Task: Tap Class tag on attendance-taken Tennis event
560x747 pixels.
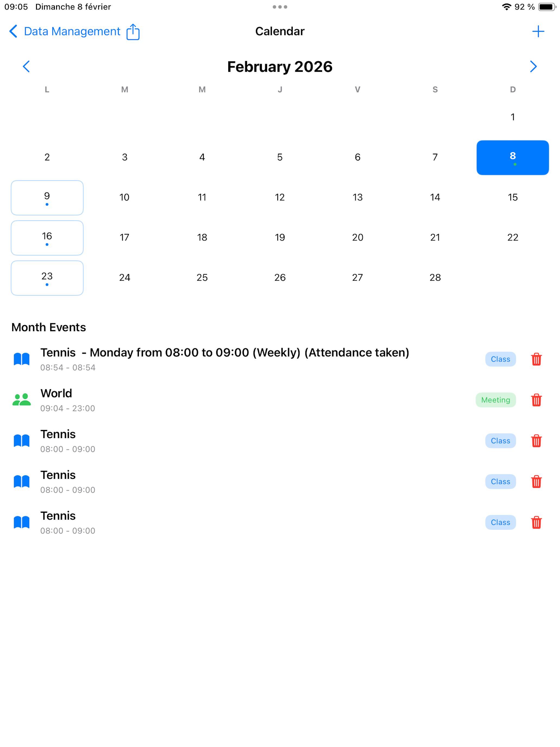Action: [x=500, y=359]
